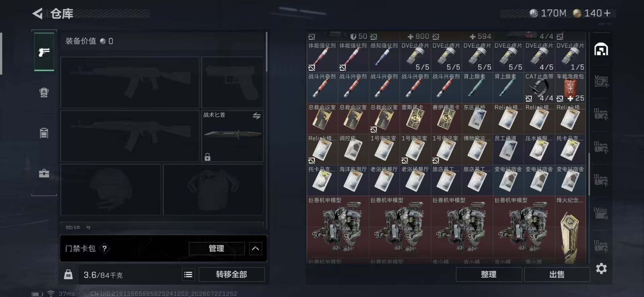The width and height of the screenshot is (644, 297).
Task: Select the first 巨兽机甲模型 item
Action: [x=338, y=227]
